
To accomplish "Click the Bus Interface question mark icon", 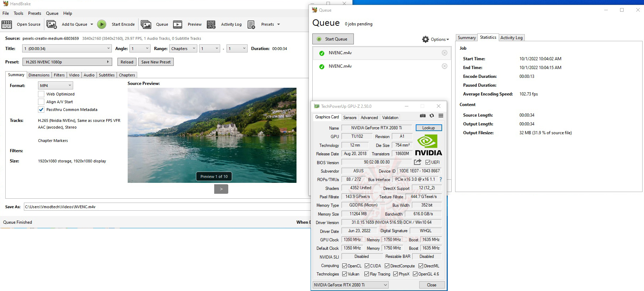I will tap(440, 179).
